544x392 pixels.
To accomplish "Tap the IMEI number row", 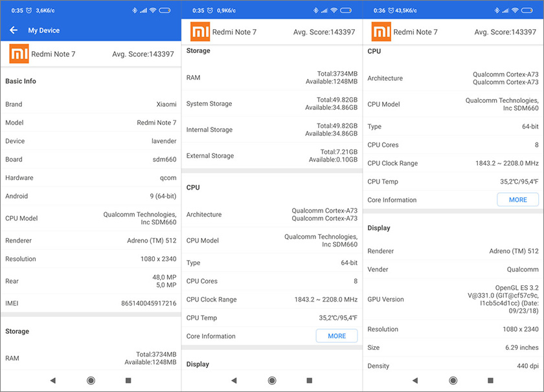I will coord(91,303).
